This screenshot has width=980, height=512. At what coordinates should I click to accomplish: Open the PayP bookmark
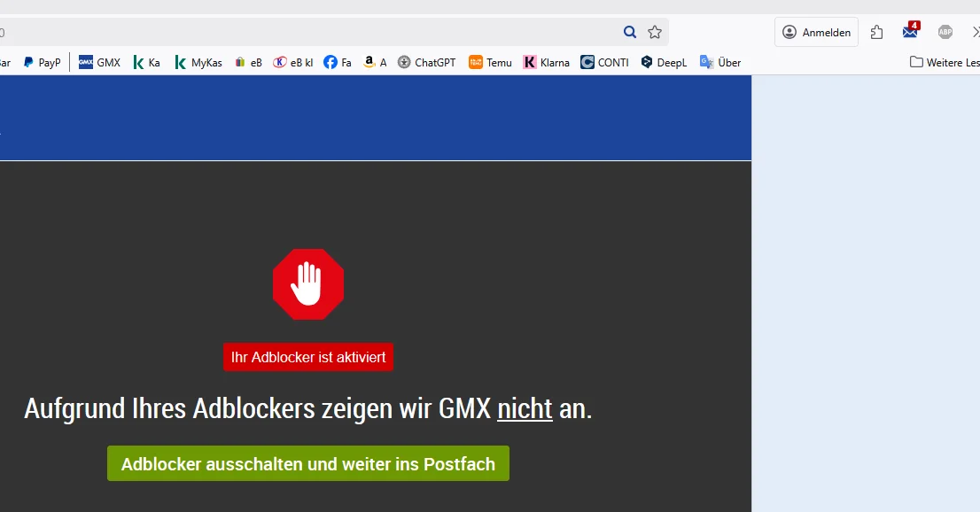click(x=42, y=63)
